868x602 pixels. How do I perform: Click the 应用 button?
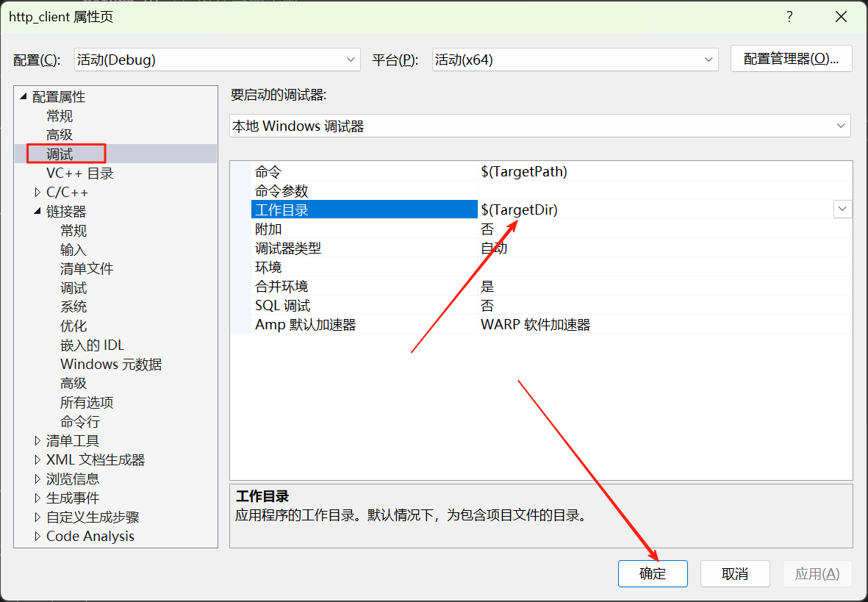(x=817, y=573)
